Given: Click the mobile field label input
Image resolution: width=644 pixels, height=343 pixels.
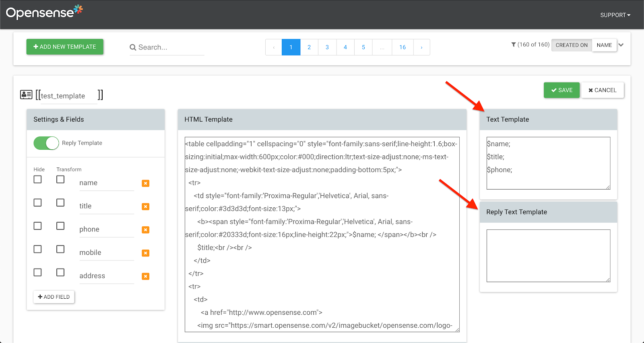Looking at the screenshot, I should click(107, 253).
